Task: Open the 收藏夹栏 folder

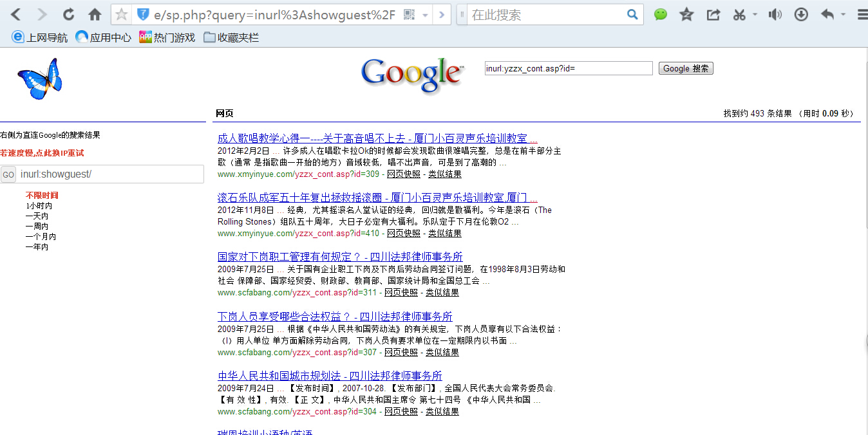Action: 231,37
